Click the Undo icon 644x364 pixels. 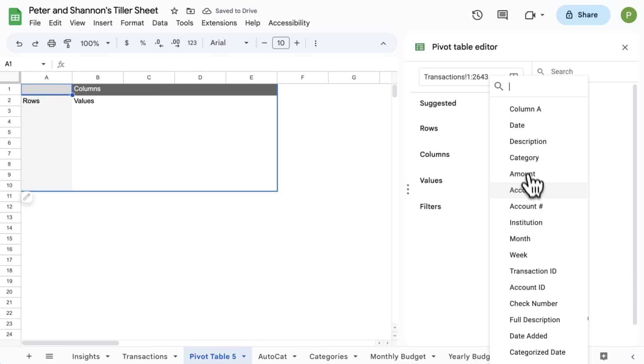coord(19,43)
